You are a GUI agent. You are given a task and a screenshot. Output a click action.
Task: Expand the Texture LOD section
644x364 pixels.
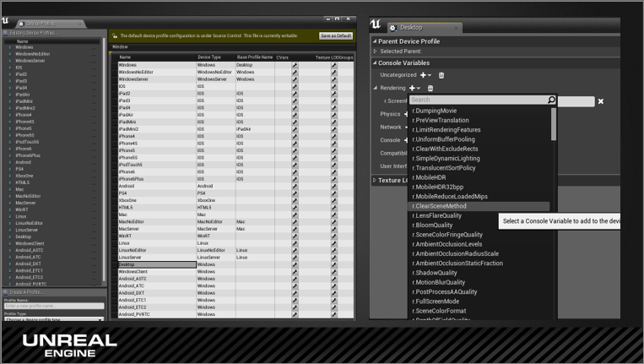pyautogui.click(x=375, y=181)
